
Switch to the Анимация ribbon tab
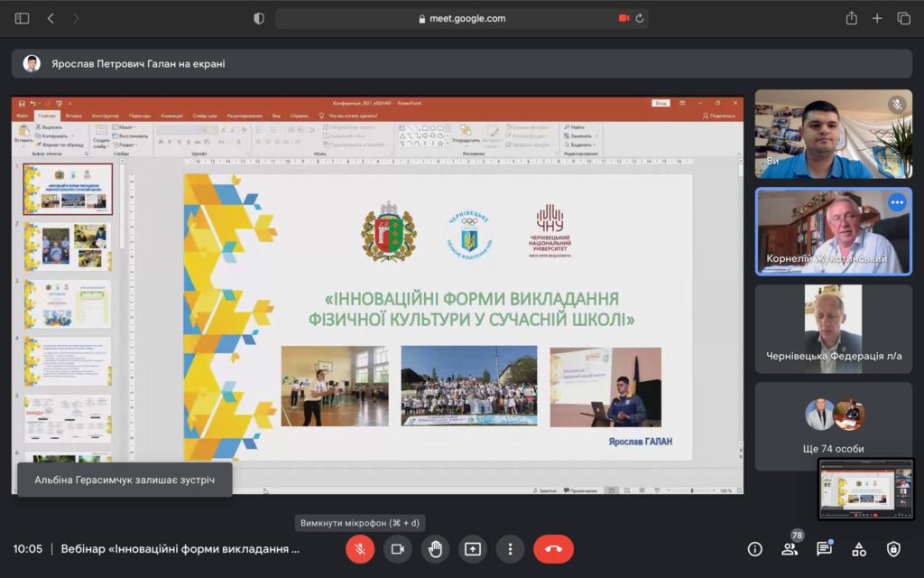click(171, 116)
